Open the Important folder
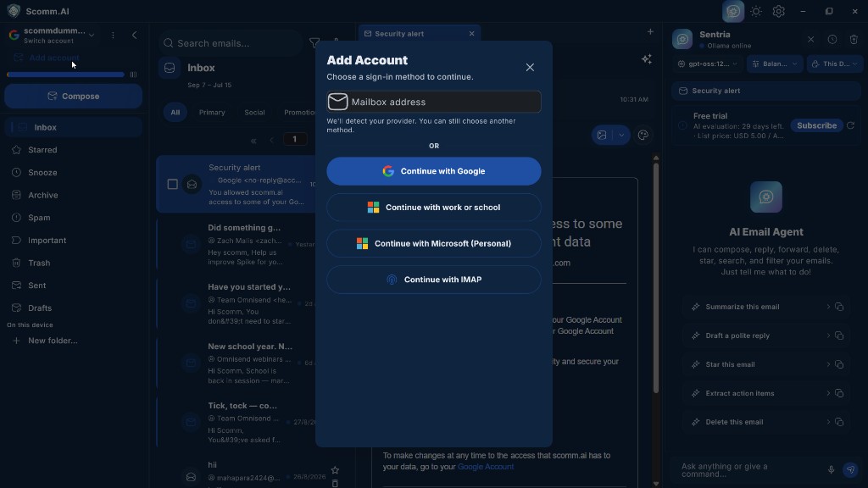 coord(47,241)
